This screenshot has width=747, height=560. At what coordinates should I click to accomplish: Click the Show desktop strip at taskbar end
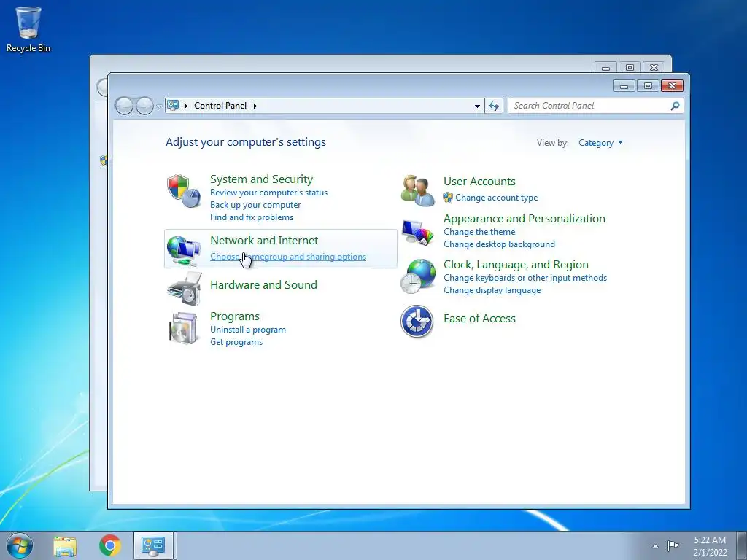741,545
